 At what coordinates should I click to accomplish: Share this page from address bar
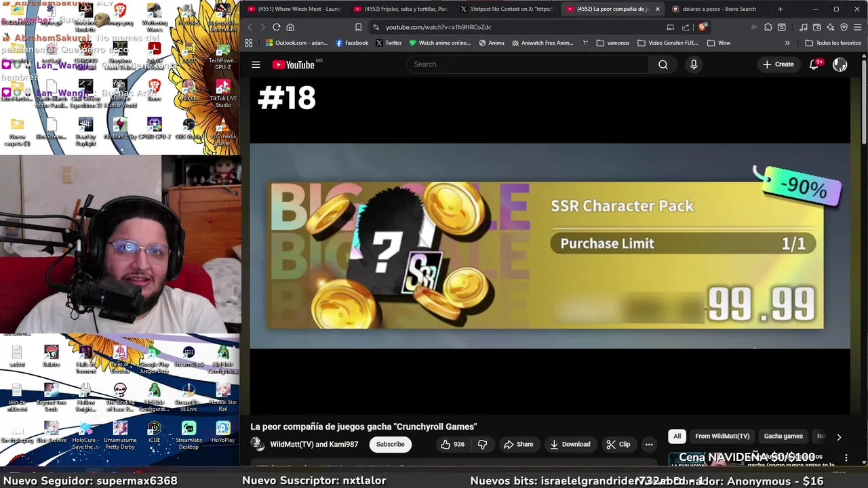click(686, 27)
